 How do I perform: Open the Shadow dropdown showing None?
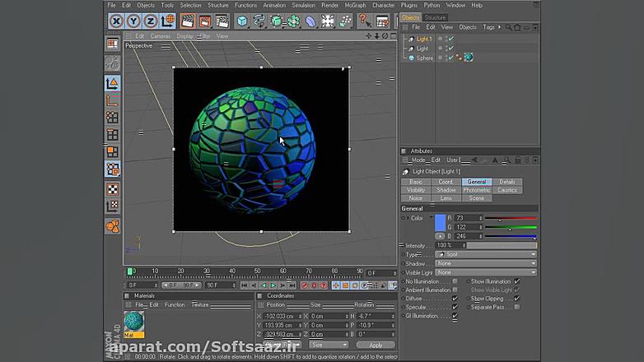[486, 263]
